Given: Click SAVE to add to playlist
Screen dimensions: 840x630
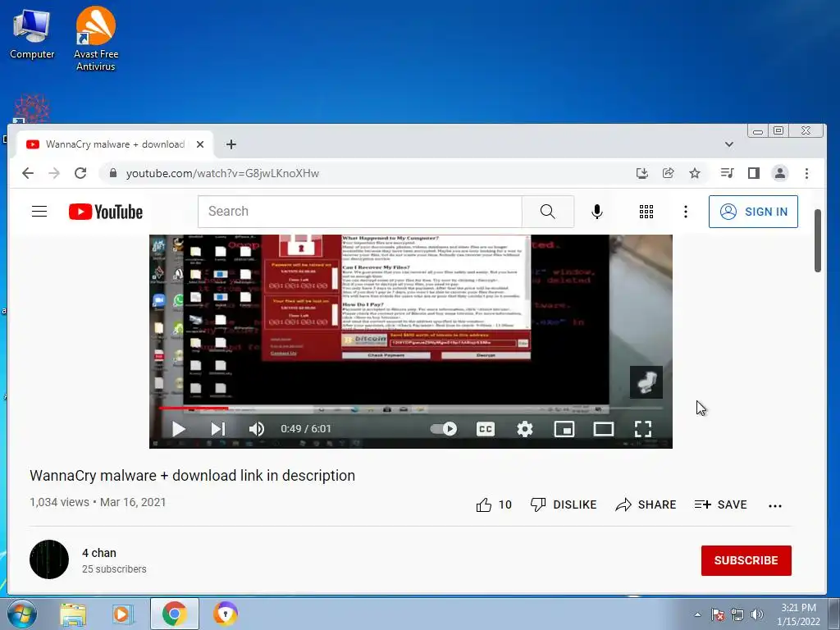Looking at the screenshot, I should (720, 504).
